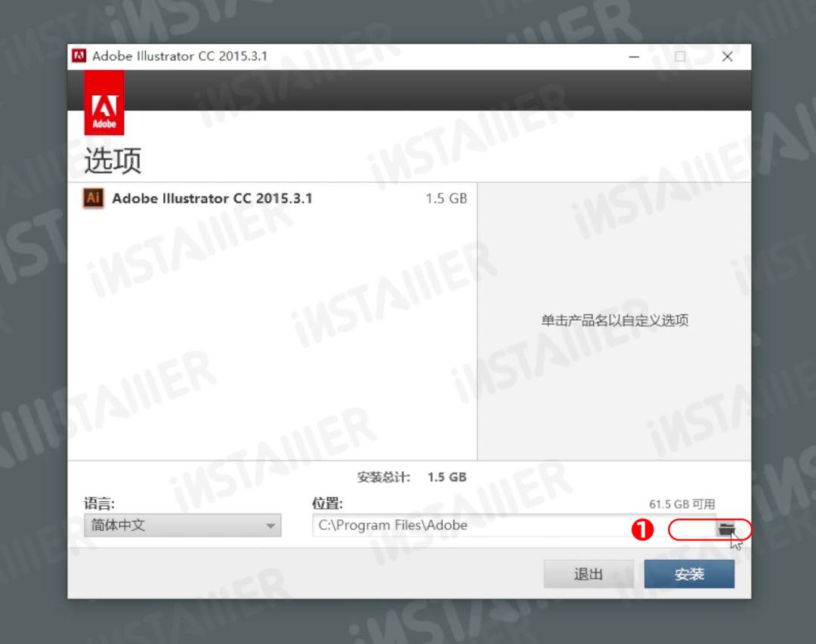816x644 pixels.
Task: Click the 退出 button to quit
Action: 589,575
